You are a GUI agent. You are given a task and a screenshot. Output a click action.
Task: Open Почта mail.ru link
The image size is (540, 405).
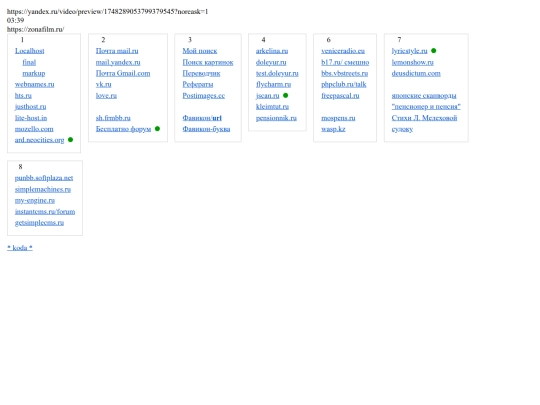click(x=117, y=51)
